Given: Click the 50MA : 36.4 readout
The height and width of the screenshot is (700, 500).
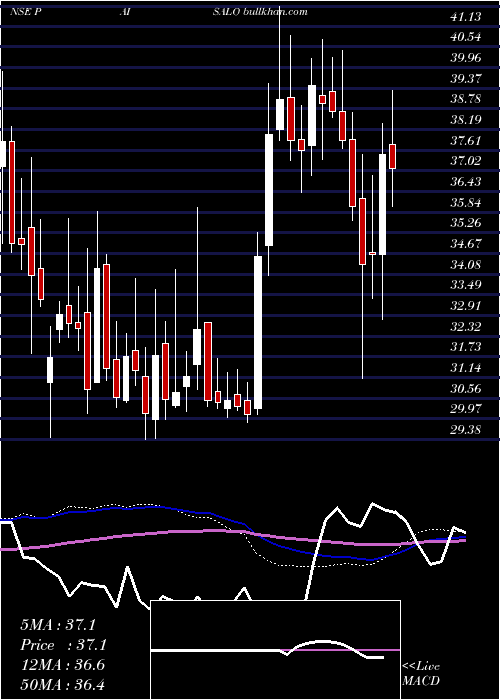Looking at the screenshot, I should [x=62, y=684].
